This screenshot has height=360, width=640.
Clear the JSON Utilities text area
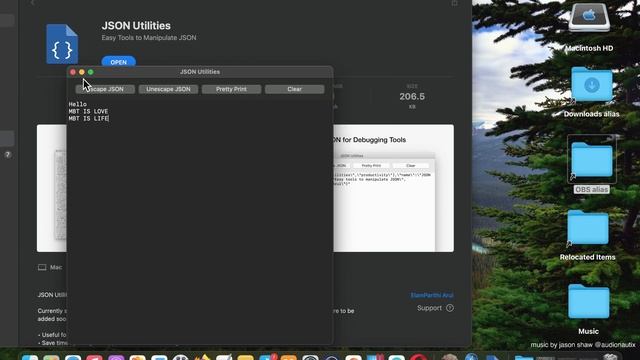pyautogui.click(x=294, y=89)
